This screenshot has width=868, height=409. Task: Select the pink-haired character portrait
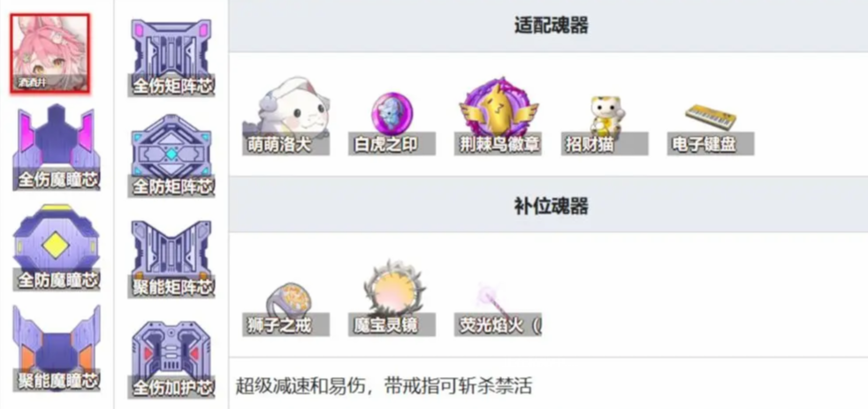pyautogui.click(x=49, y=53)
